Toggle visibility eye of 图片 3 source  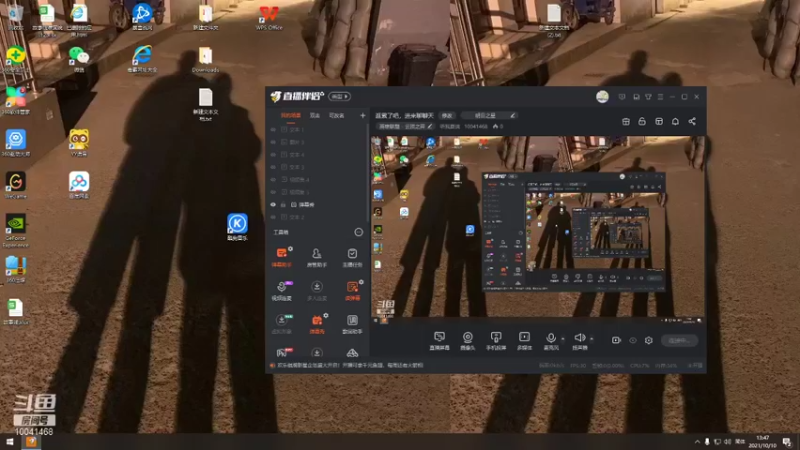tap(273, 142)
